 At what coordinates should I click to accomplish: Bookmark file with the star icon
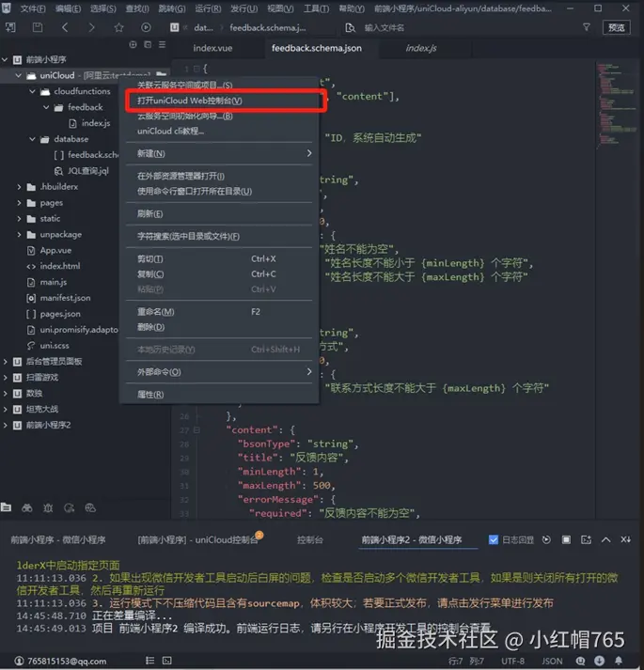click(118, 27)
